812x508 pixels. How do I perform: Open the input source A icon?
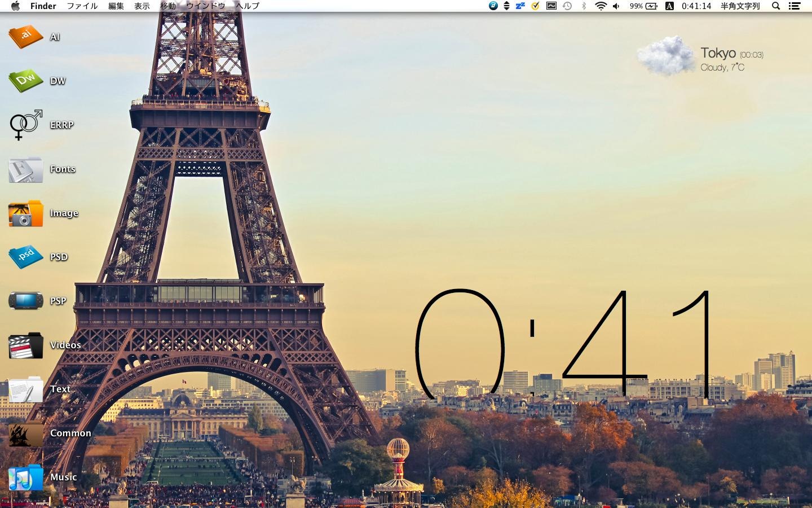(x=669, y=6)
